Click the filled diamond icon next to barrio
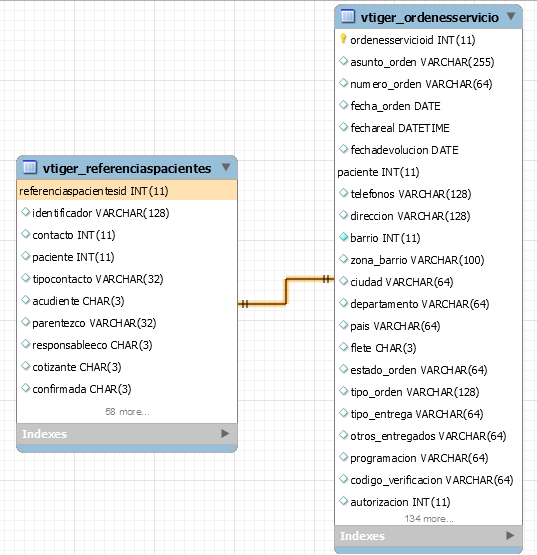Screen dimensions: 537x555 coord(343,237)
